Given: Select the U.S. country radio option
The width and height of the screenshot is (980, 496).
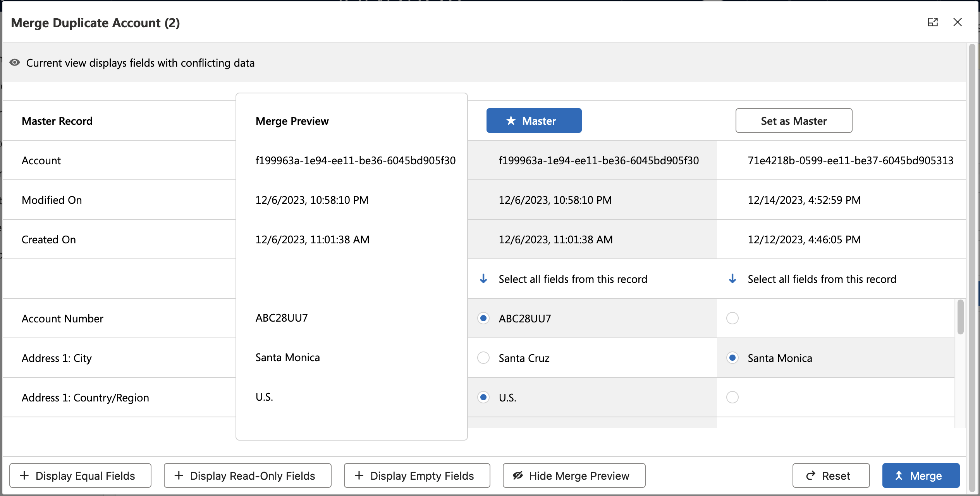Looking at the screenshot, I should pyautogui.click(x=483, y=398).
